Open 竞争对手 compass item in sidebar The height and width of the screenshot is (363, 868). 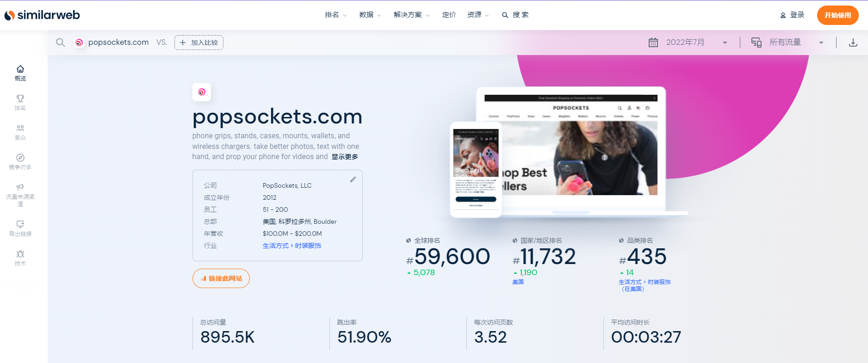(20, 162)
